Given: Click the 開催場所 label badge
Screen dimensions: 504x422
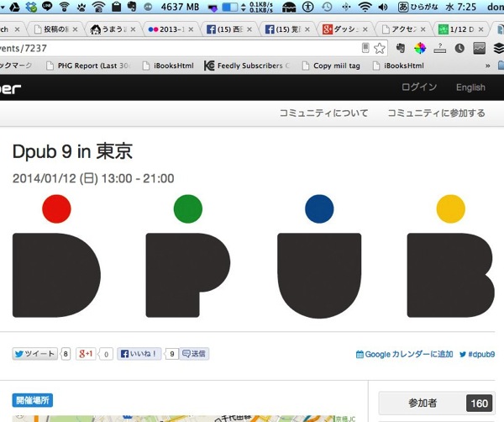Looking at the screenshot, I should [33, 400].
